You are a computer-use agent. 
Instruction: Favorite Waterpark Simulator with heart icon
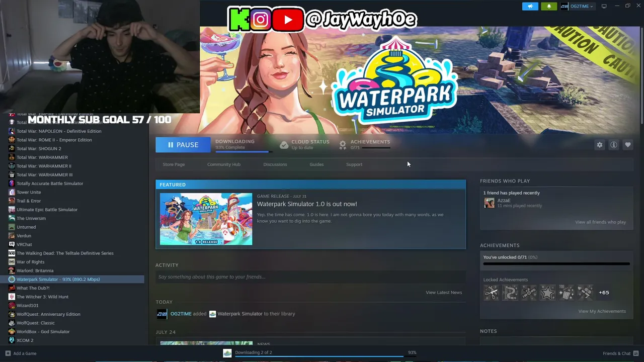628,145
